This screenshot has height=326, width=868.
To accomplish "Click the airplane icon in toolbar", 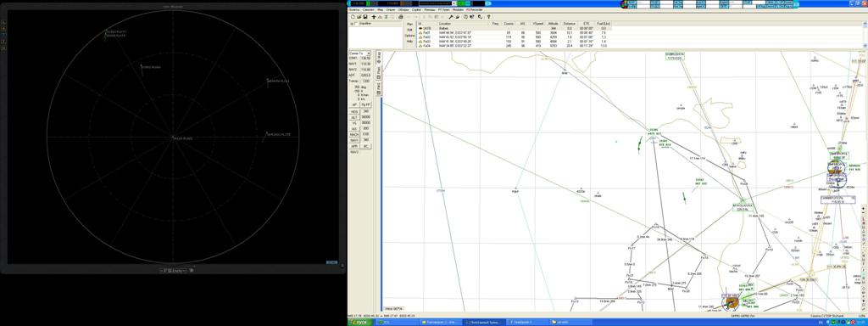I will 374,17.
